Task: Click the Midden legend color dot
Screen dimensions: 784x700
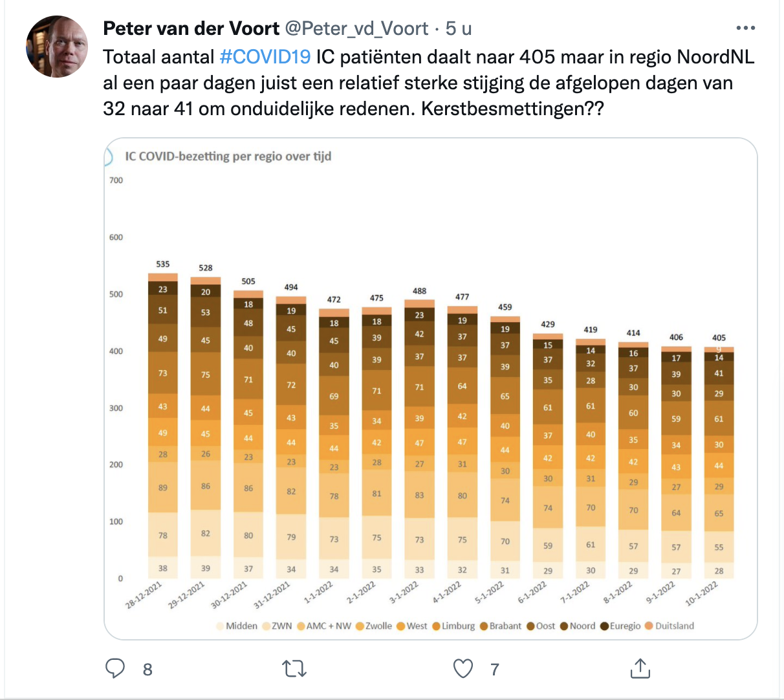Action: click(x=220, y=626)
